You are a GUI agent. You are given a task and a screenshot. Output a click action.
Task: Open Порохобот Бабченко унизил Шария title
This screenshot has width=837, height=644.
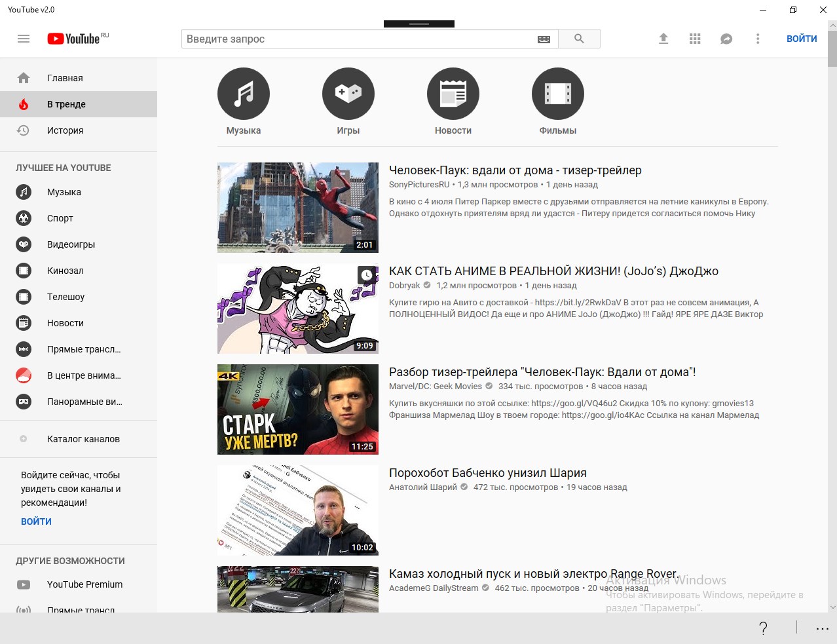488,473
